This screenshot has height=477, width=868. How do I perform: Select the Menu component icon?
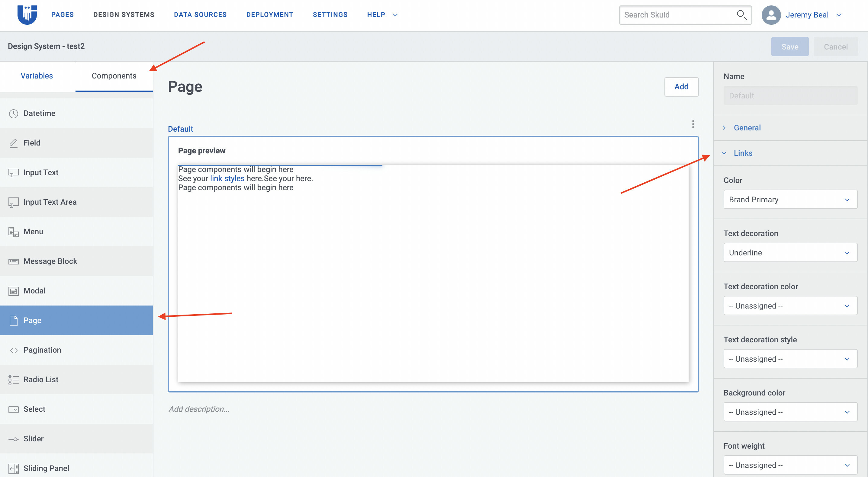tap(13, 232)
